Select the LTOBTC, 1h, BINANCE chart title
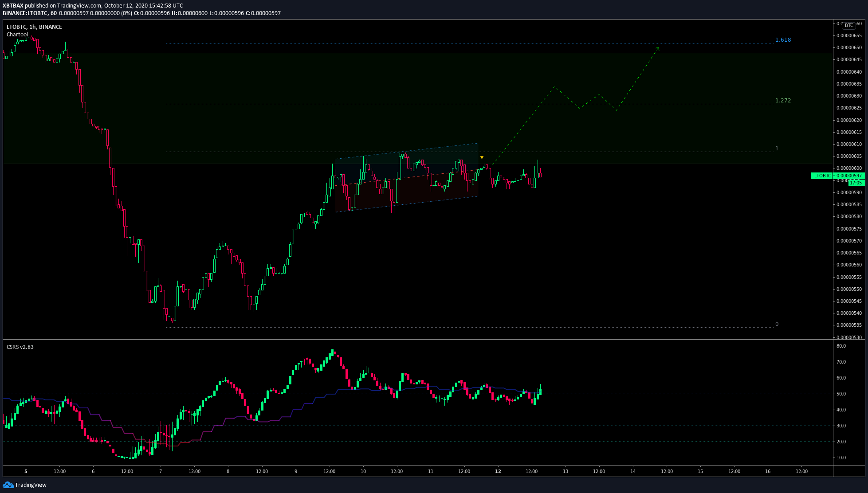868x493 pixels. point(34,27)
